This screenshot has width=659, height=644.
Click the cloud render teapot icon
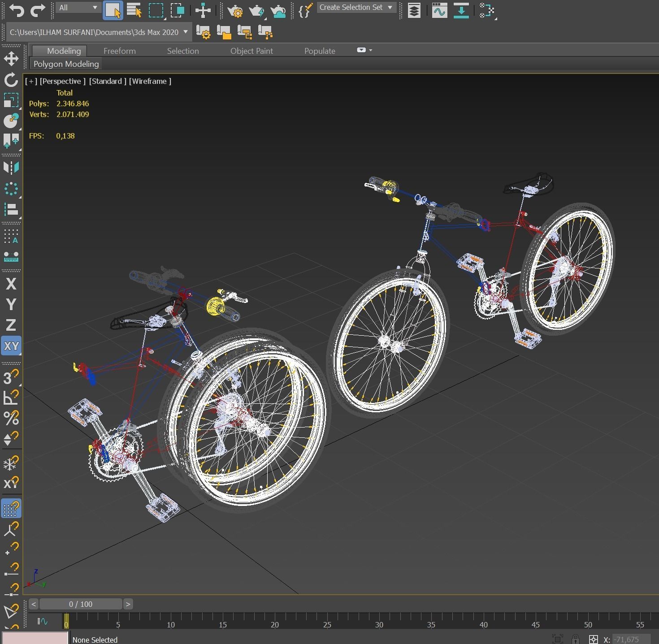click(x=278, y=10)
